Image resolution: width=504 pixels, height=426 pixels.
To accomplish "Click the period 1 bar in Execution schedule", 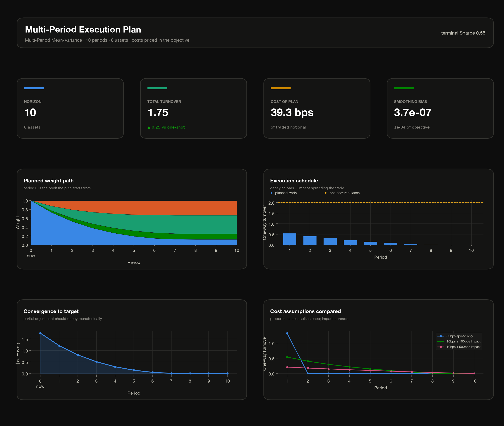I will click(x=290, y=239).
